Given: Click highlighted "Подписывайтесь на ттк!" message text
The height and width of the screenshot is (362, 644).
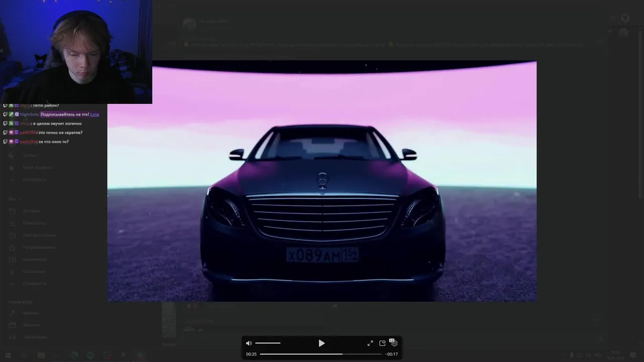Looking at the screenshot, I should (x=64, y=114).
